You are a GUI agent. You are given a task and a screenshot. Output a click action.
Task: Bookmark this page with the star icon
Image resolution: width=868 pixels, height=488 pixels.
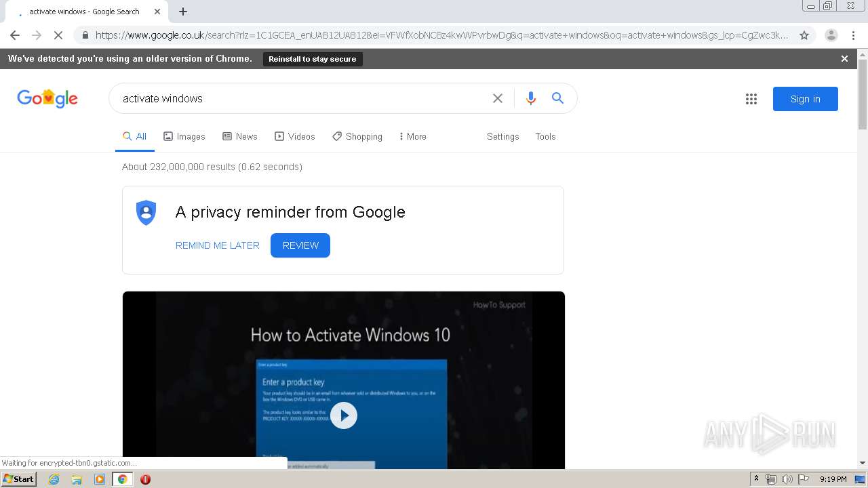pos(804,35)
